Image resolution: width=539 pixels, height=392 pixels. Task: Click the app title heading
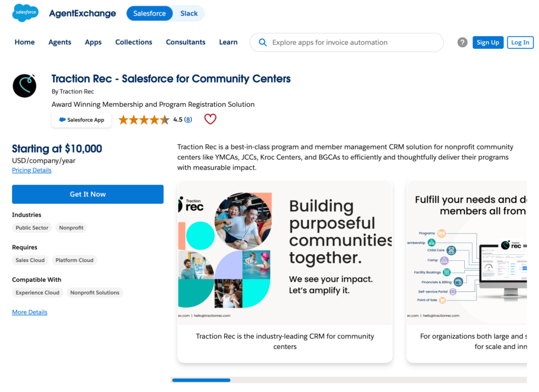[x=171, y=79]
